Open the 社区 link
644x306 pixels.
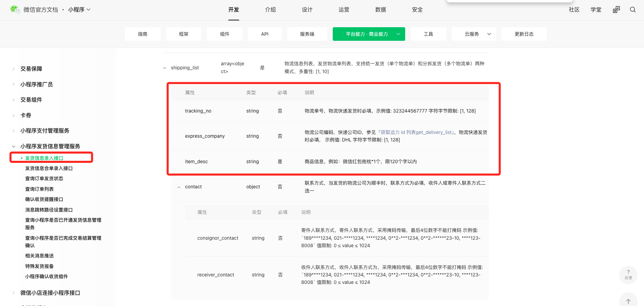tap(574, 10)
